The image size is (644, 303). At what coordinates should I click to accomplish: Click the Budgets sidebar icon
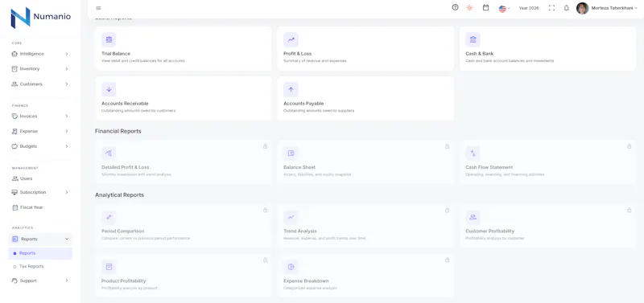coord(14,146)
